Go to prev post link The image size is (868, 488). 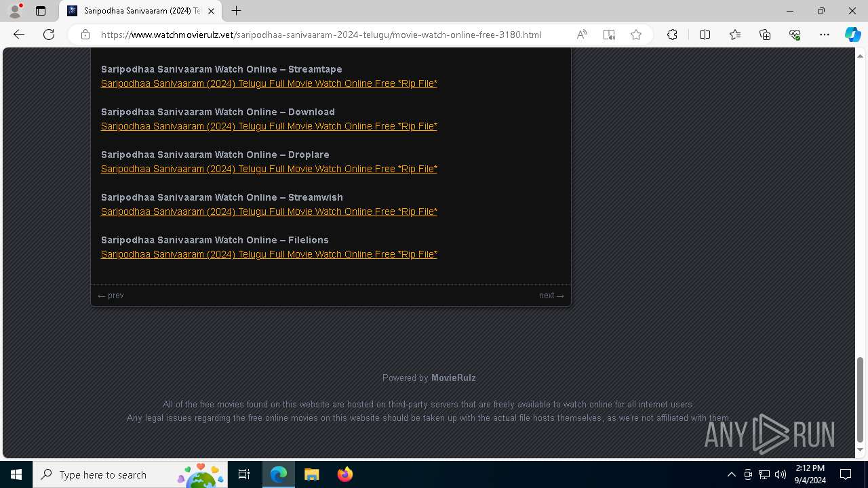coord(111,296)
